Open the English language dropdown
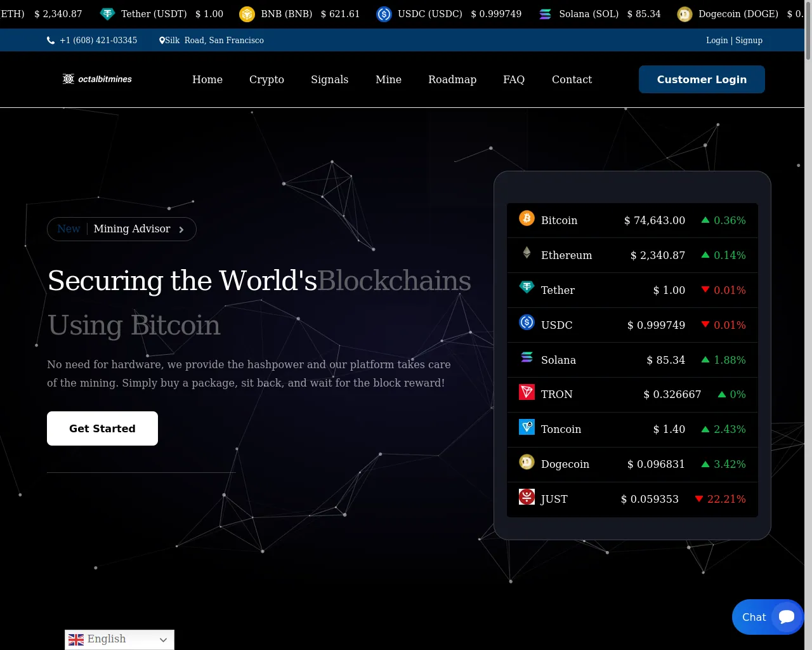 click(x=119, y=640)
